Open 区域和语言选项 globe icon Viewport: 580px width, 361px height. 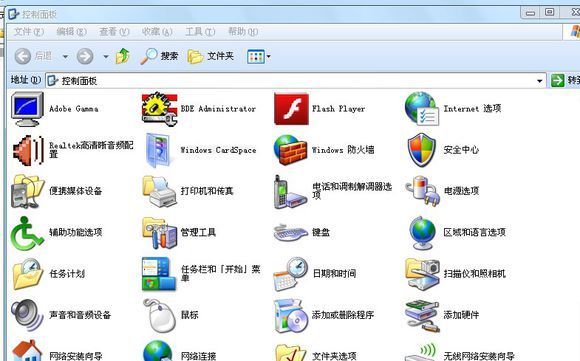(x=422, y=233)
